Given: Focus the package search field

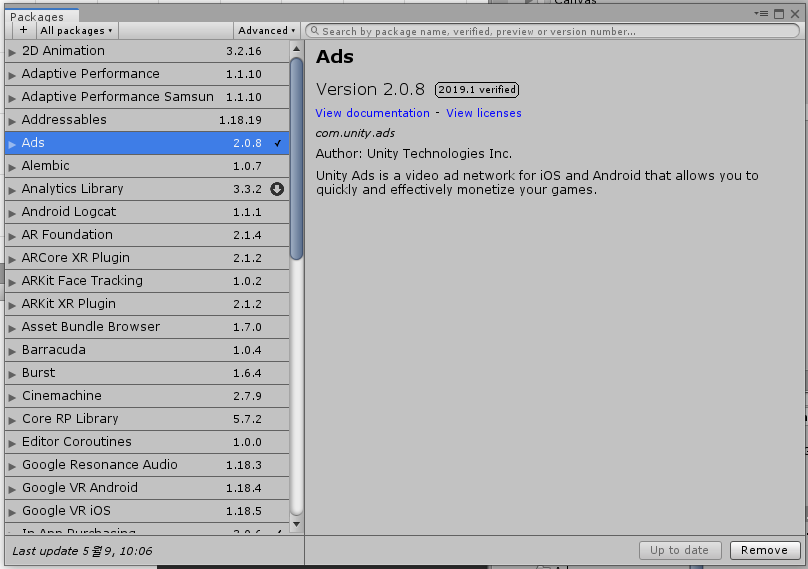Looking at the screenshot, I should (552, 31).
